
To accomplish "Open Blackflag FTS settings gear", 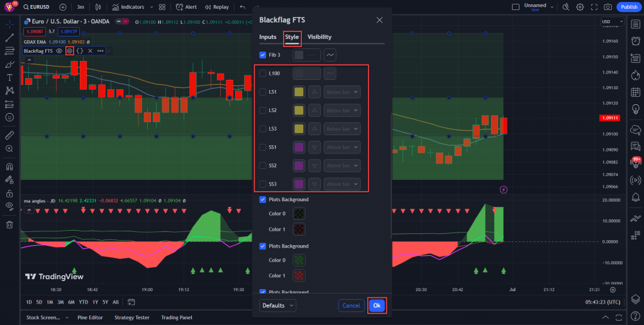I will (x=69, y=51).
